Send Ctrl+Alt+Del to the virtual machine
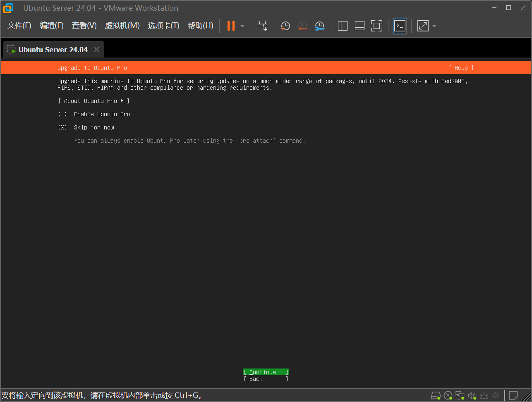The width and height of the screenshot is (532, 402). click(263, 26)
